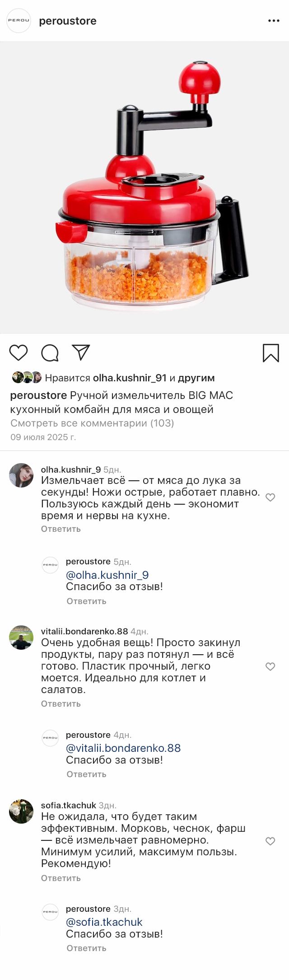Open the @vitalii.bondarenko.88 mention link

coord(123,748)
